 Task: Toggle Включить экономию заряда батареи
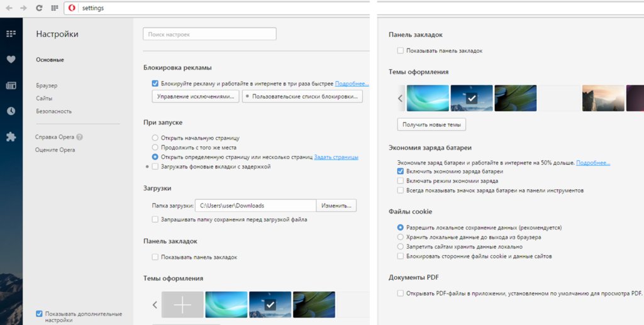coord(400,171)
